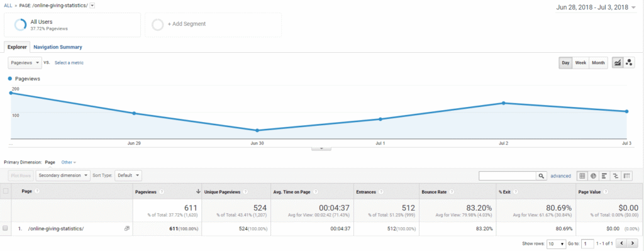
Task: Select the comparison view icon
Action: 616,176
